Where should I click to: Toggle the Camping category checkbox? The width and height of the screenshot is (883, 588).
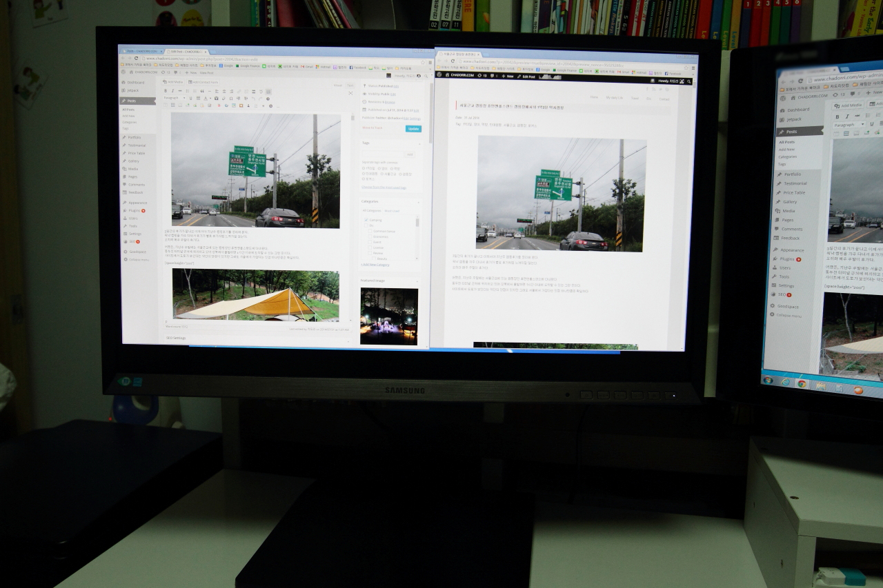[x=366, y=220]
